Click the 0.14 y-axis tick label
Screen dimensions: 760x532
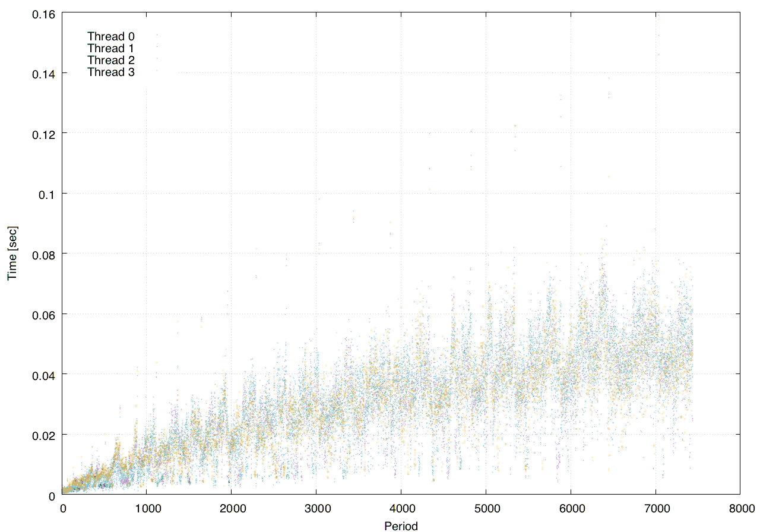(x=43, y=73)
